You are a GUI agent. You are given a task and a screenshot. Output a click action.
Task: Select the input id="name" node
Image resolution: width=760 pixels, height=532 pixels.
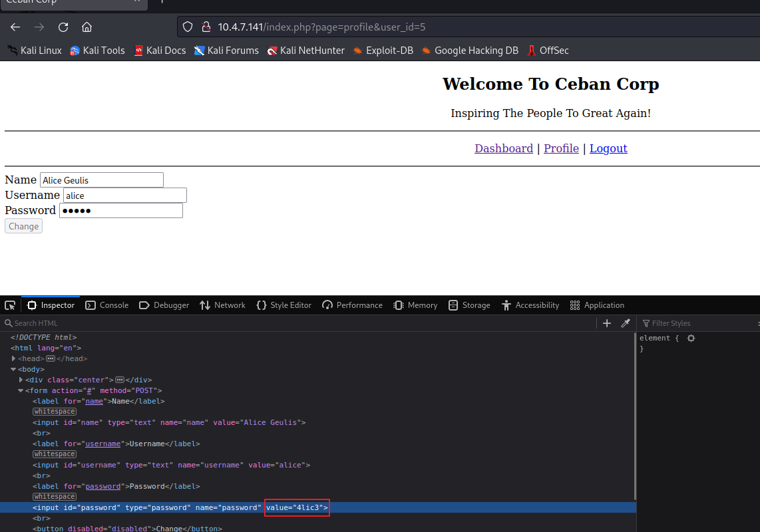click(169, 422)
